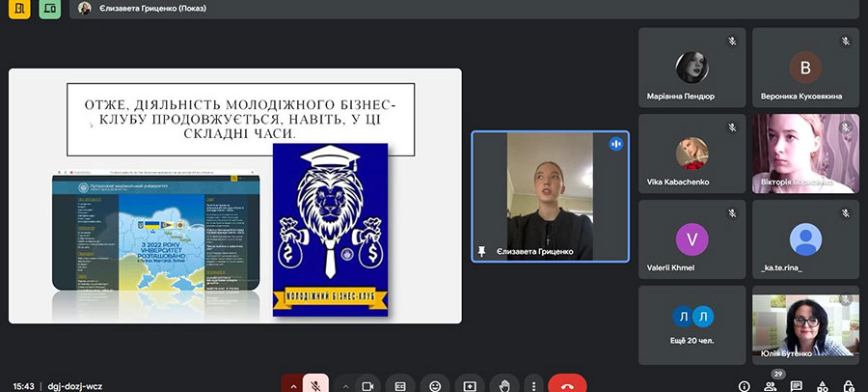The image size is (868, 392).
Task: Click the muted mic icon on Маріанна Пендюр
Action: (x=732, y=41)
